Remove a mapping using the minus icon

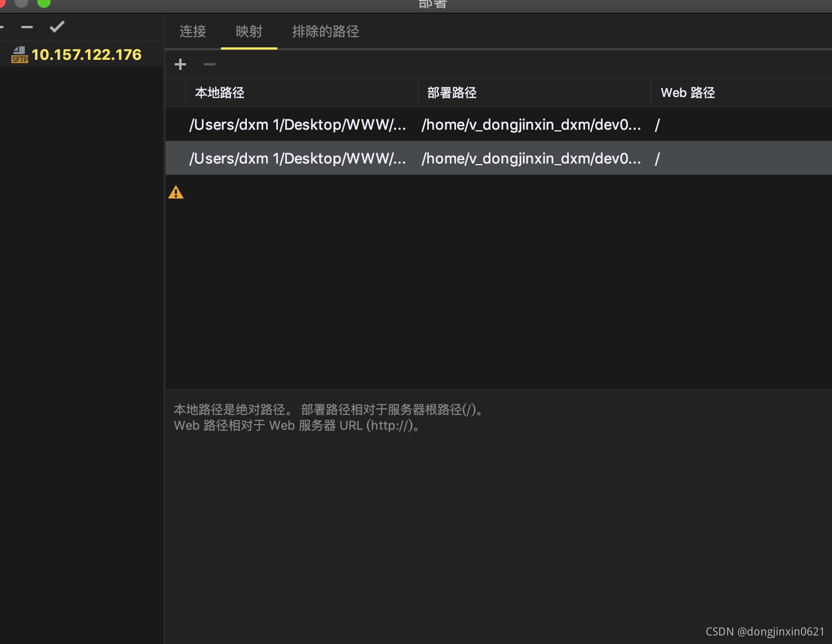coord(209,64)
